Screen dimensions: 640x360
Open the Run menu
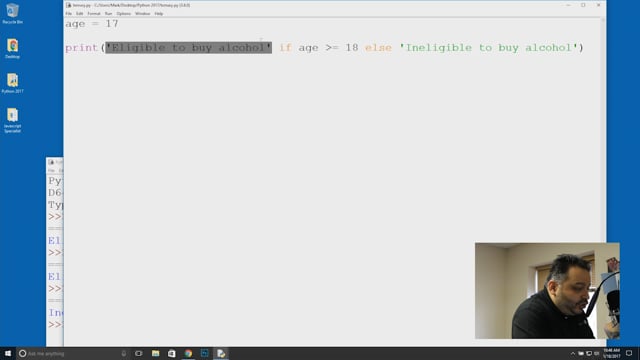click(x=108, y=13)
